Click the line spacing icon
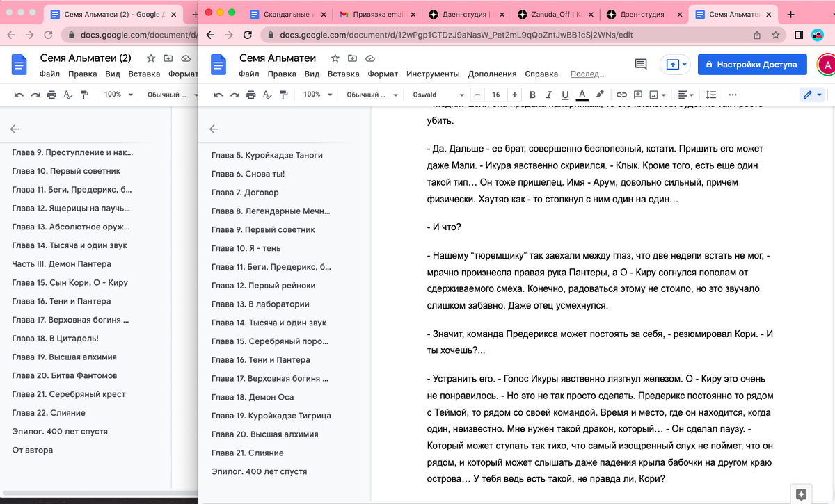Screen dimensions: 835x504 [710, 94]
